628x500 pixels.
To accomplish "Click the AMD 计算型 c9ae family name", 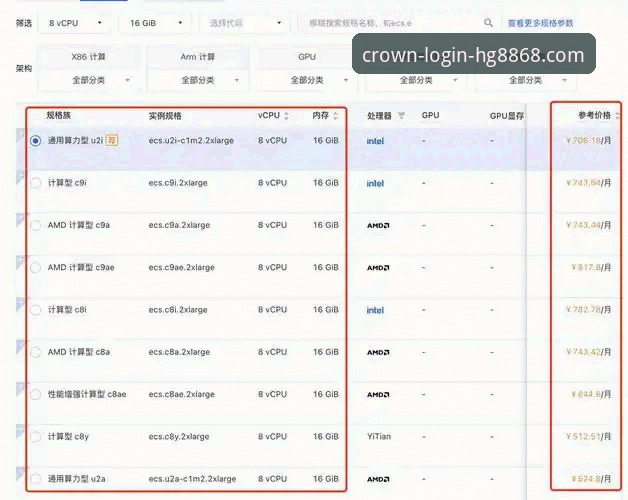I will point(81,268).
